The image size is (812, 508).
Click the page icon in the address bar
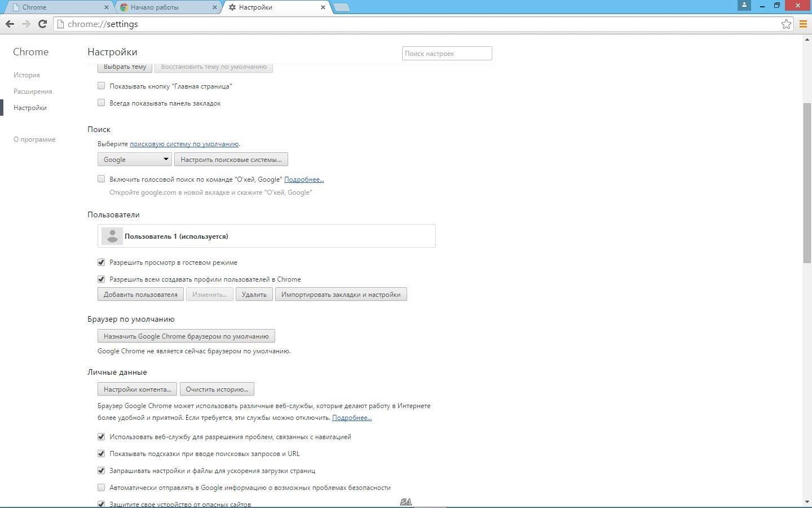60,24
